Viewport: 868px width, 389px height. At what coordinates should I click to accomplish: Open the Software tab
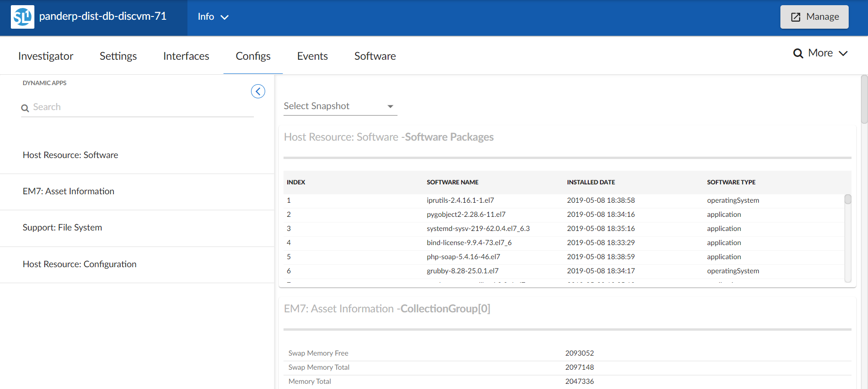coord(375,56)
